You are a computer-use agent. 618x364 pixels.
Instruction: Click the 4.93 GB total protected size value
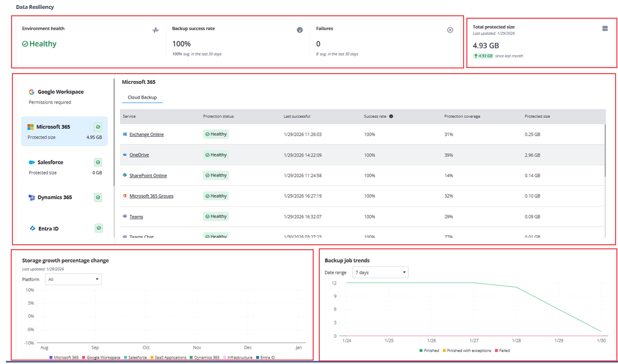(x=486, y=46)
